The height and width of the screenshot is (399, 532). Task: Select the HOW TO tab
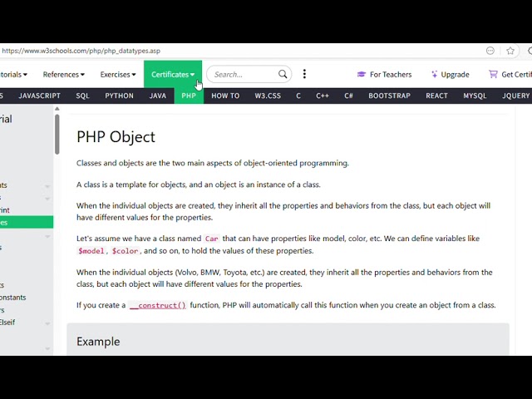[x=225, y=96]
